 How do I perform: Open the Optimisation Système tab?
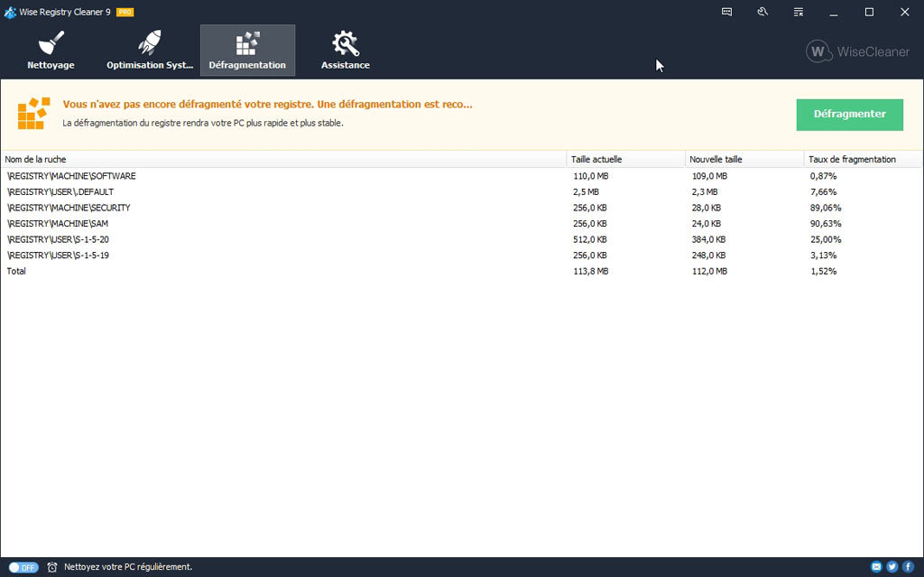(149, 51)
